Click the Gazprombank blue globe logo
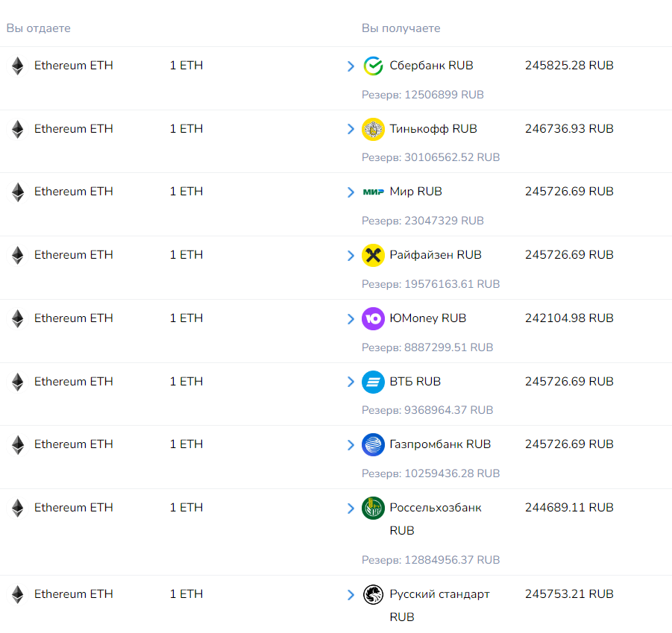 pyautogui.click(x=373, y=444)
